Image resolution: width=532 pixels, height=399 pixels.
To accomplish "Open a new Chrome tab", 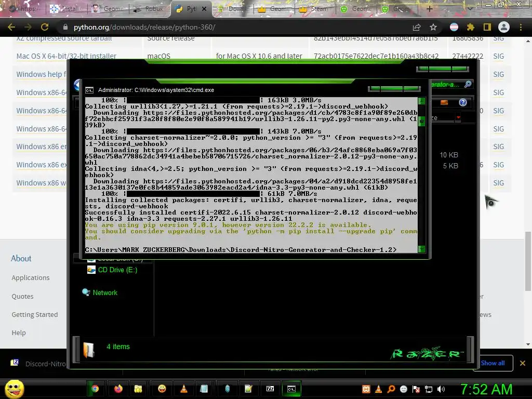I will [x=430, y=9].
